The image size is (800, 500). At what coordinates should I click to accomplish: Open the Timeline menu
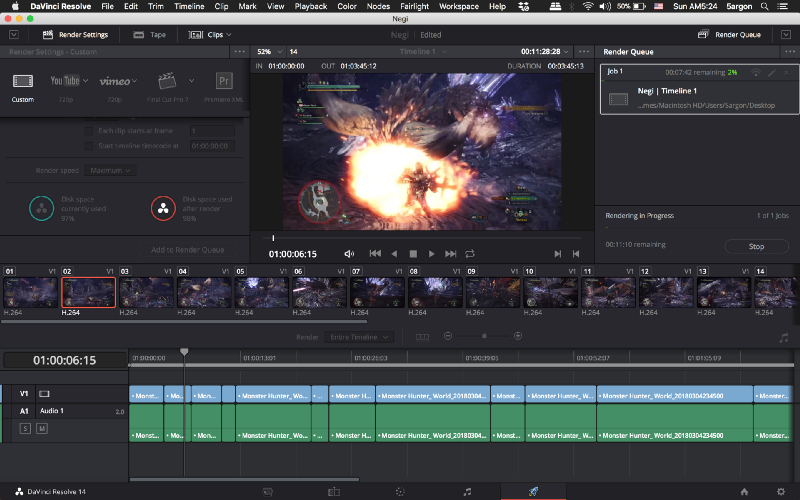[189, 6]
